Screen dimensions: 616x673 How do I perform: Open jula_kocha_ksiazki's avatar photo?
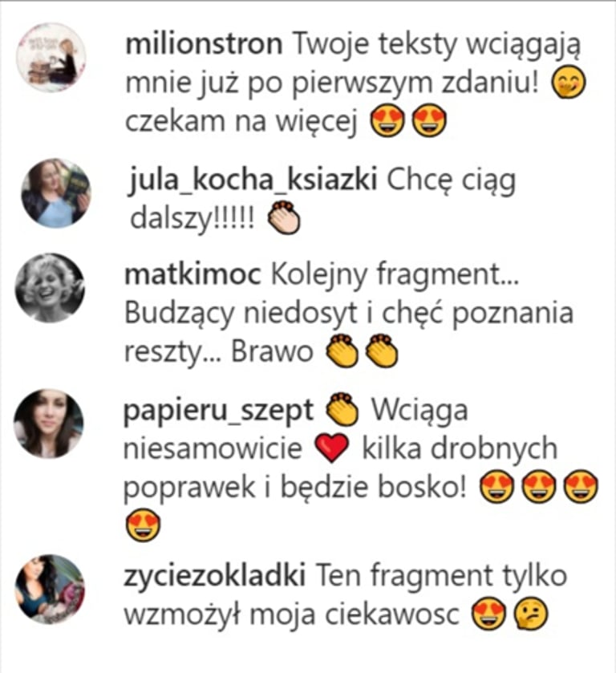pos(56,193)
